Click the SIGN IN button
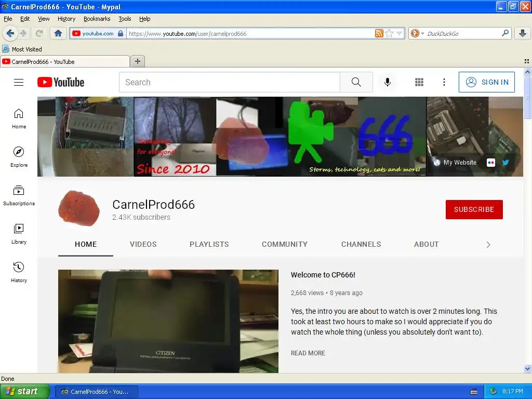The image size is (532, 399). click(x=486, y=82)
